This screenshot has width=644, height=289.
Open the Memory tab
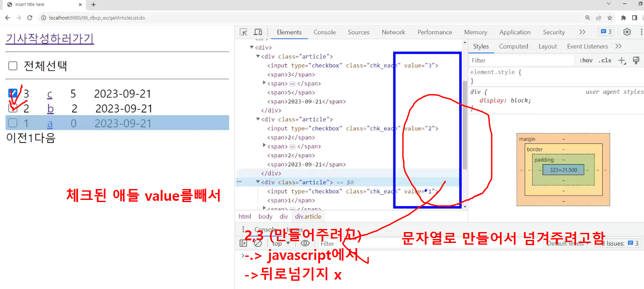click(x=476, y=32)
